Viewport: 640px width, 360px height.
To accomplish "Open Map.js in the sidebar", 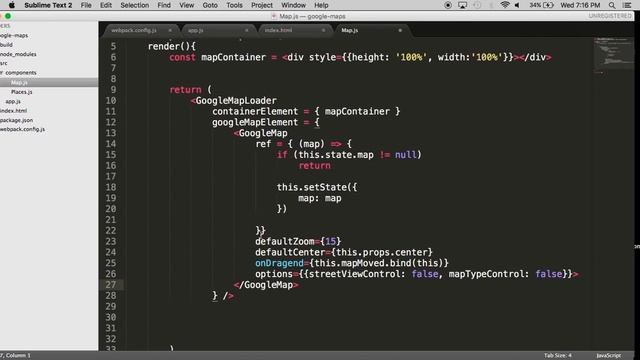I will click(x=19, y=82).
